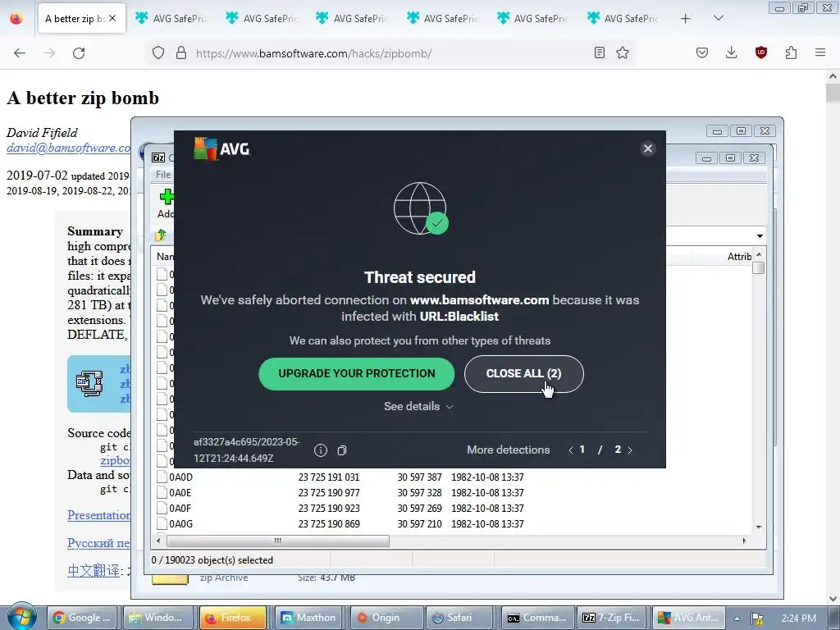Viewport: 840px width, 630px height.
Task: Click the tracking protection shield icon
Action: (158, 52)
